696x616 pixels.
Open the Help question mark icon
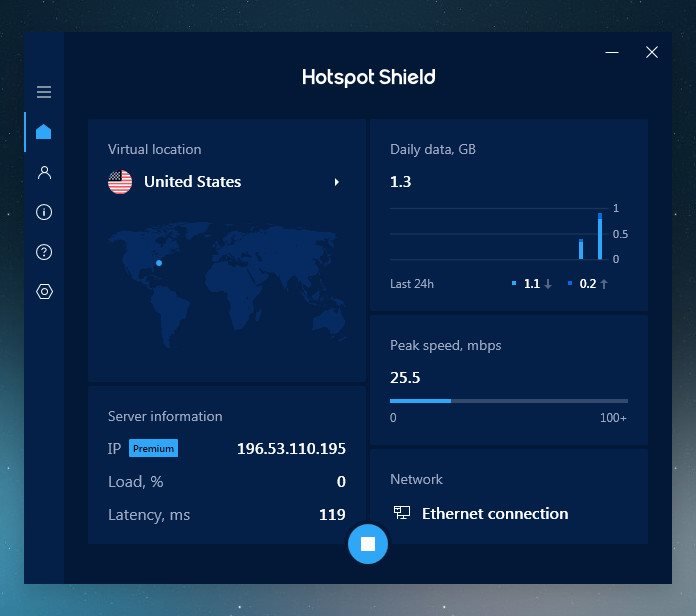(x=44, y=252)
